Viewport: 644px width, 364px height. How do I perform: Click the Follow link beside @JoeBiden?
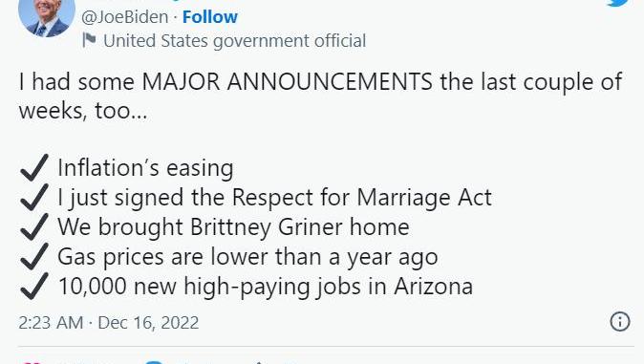point(210,17)
